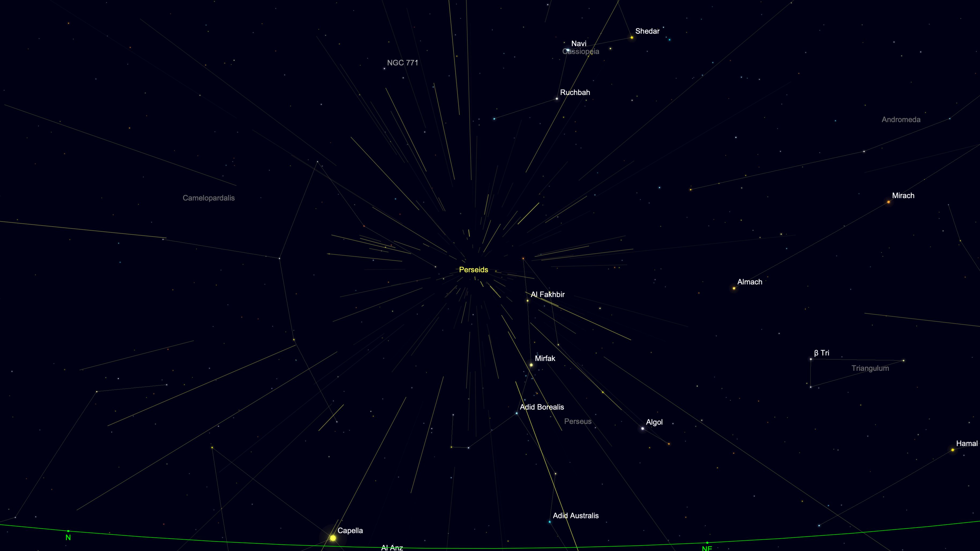Select the β Tri star label

(x=821, y=353)
